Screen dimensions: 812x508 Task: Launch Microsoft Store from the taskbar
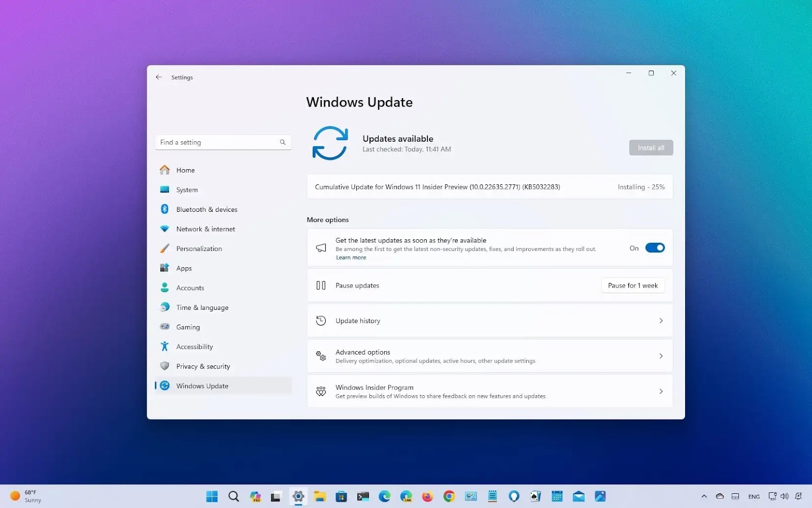(x=342, y=496)
